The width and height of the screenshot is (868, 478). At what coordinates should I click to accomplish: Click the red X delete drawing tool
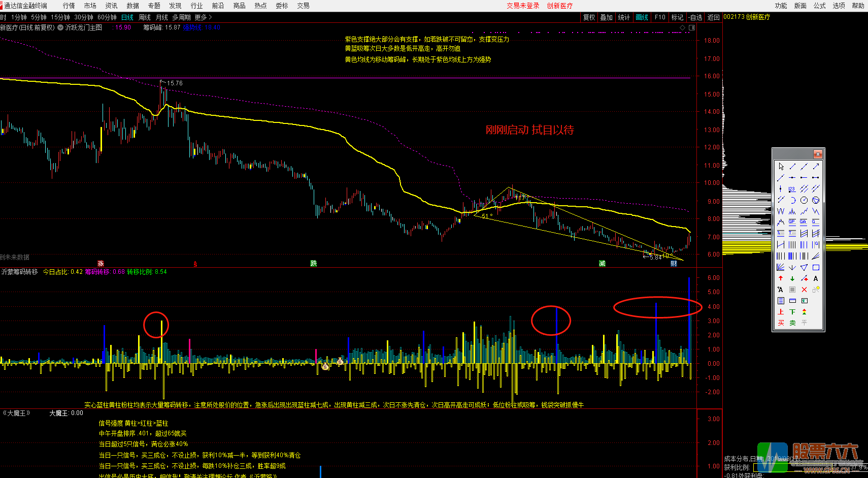804,290
